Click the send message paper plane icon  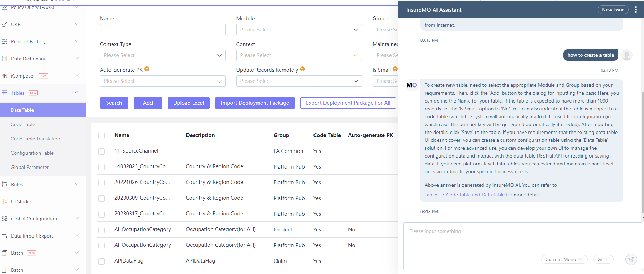click(631, 259)
